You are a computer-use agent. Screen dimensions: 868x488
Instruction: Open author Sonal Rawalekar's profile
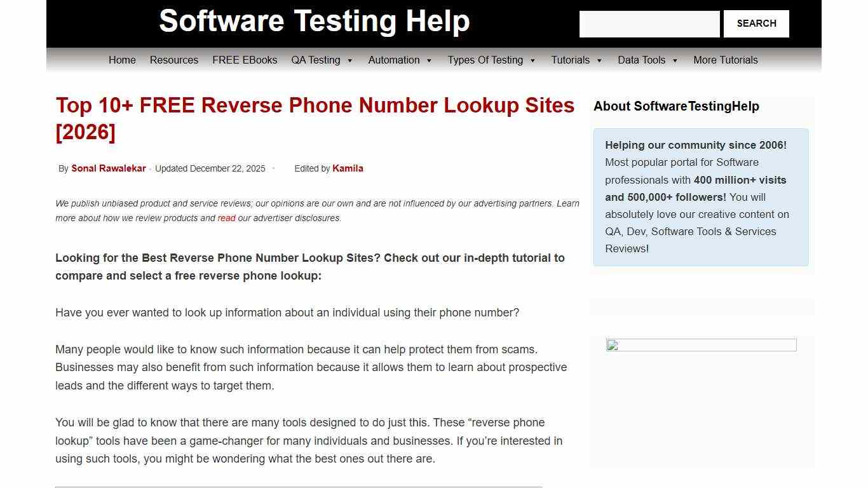click(x=109, y=168)
